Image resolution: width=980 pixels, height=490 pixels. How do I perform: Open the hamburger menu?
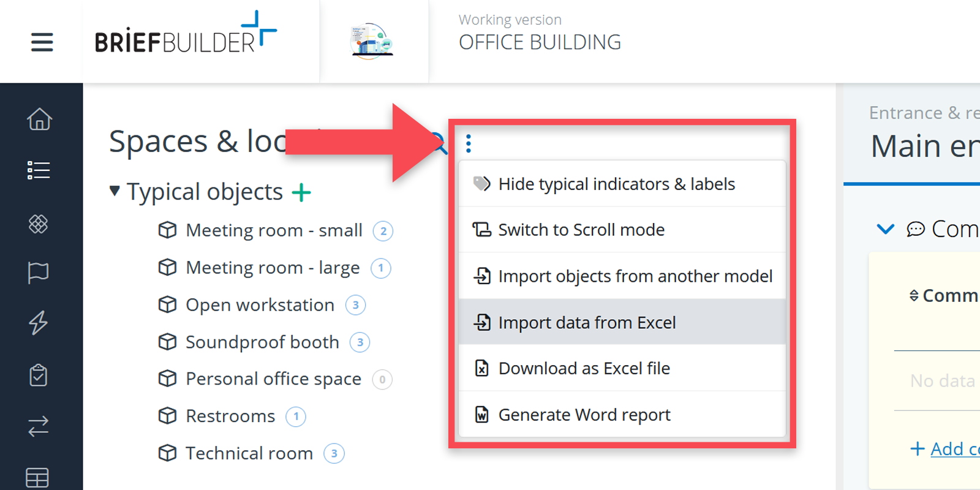pos(42,42)
